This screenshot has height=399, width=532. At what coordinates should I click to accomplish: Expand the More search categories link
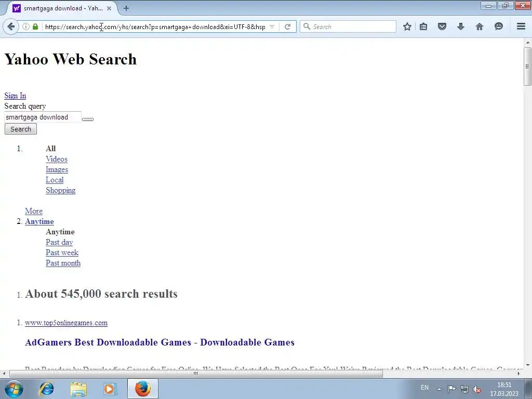click(34, 211)
